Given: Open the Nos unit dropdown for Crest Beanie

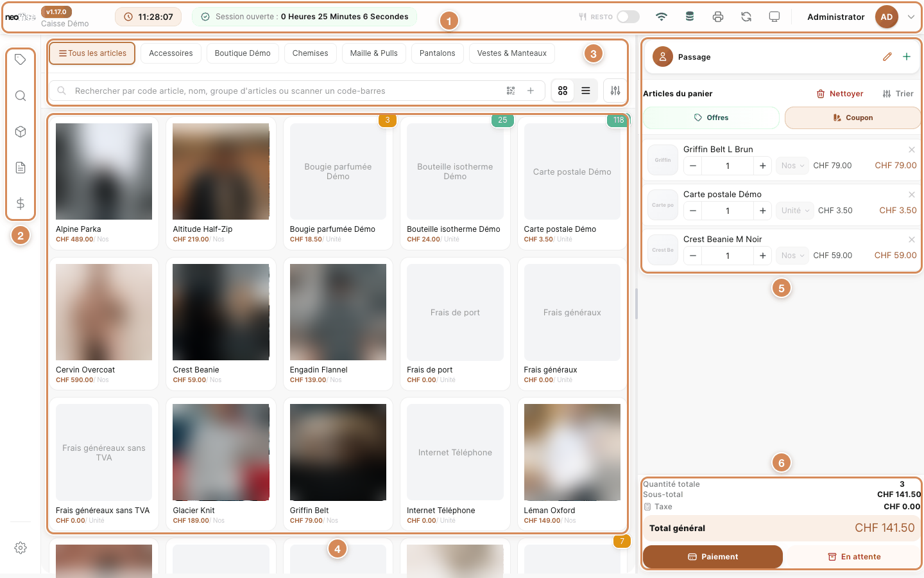Looking at the screenshot, I should (x=792, y=256).
